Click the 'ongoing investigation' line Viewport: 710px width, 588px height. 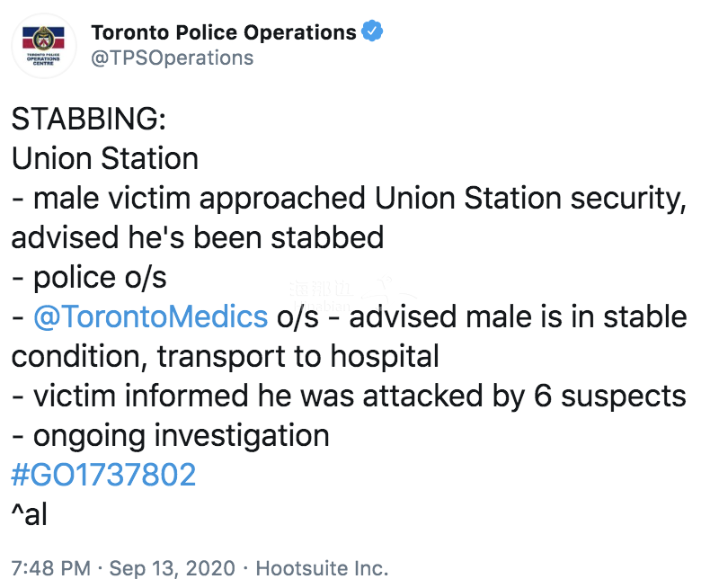170,436
